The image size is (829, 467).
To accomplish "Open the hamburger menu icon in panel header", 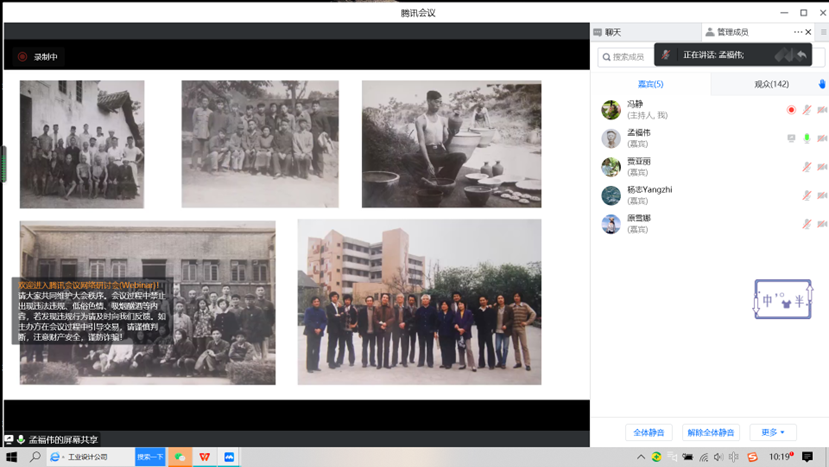I will click(823, 33).
